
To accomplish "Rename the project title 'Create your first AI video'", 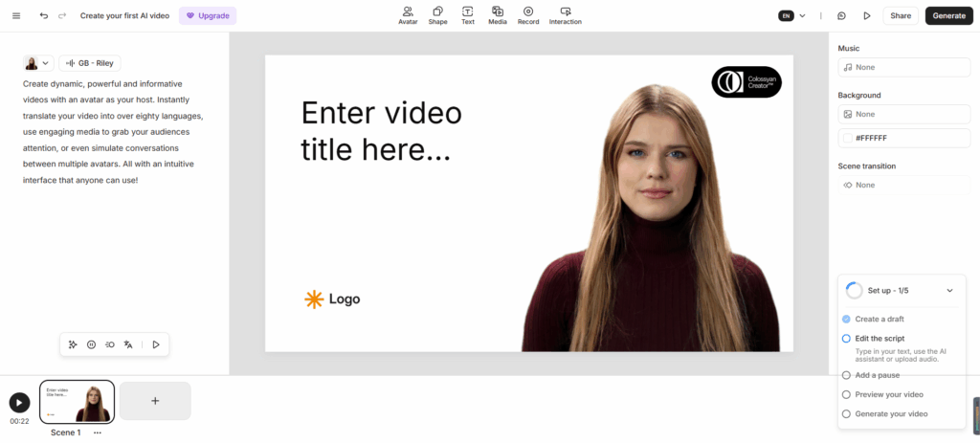I will click(124, 15).
